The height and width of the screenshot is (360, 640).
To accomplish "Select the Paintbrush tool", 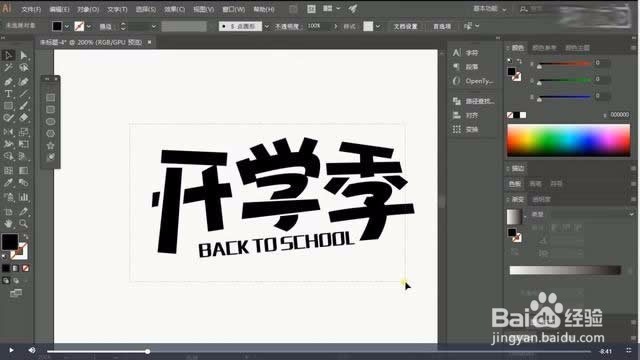I will [24, 106].
